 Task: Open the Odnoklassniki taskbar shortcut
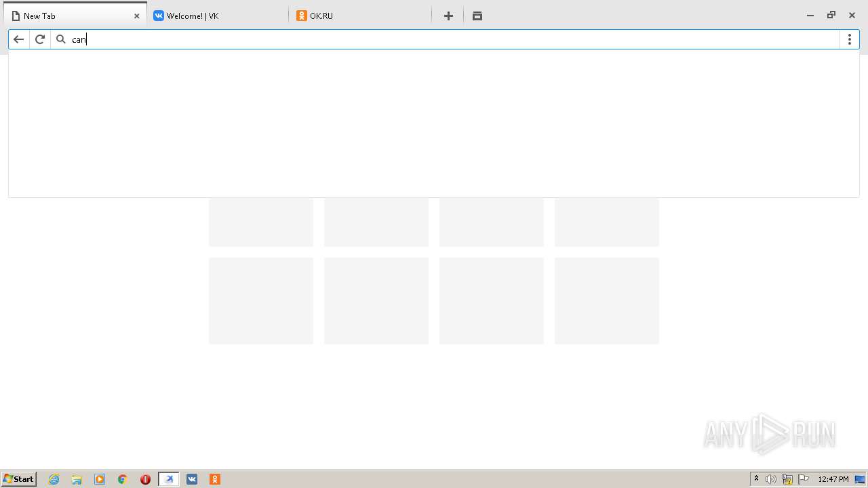coord(215,479)
